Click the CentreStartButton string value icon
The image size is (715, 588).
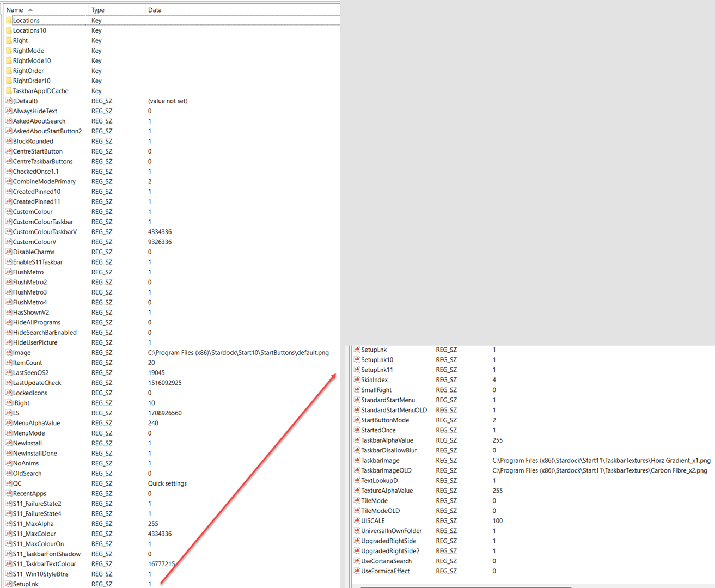(x=9, y=151)
